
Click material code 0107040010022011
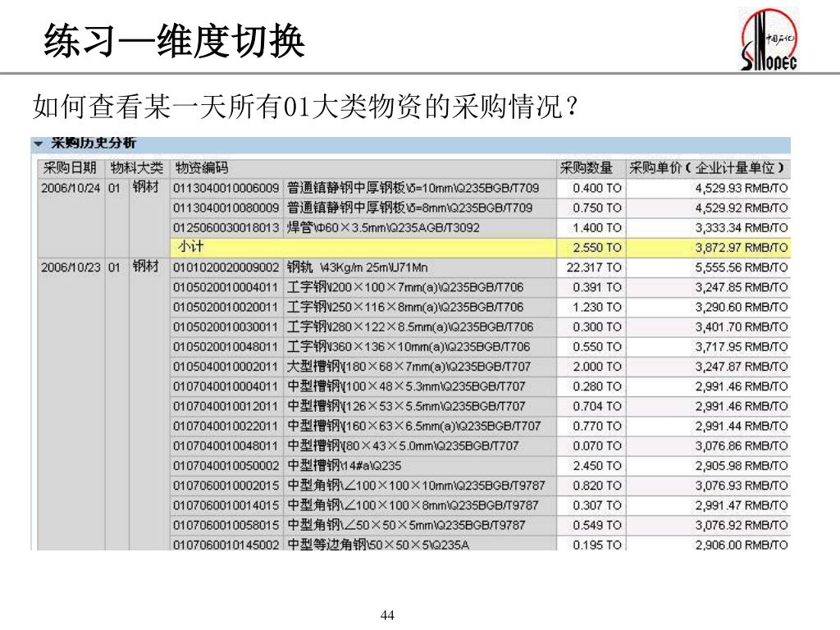pos(226,427)
